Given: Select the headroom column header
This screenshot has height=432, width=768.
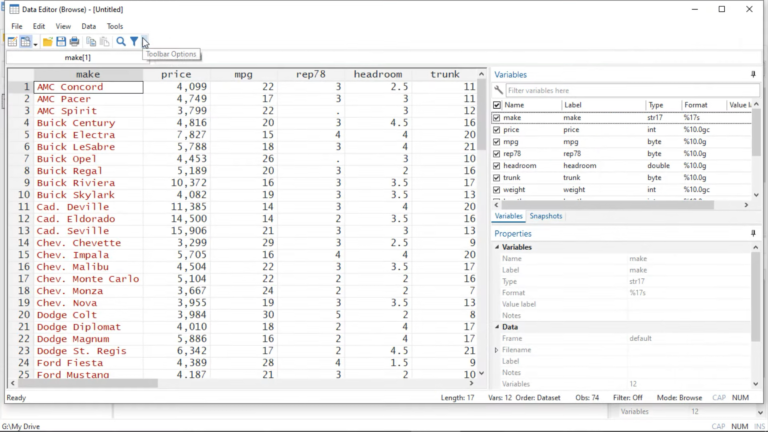Looking at the screenshot, I should 378,74.
